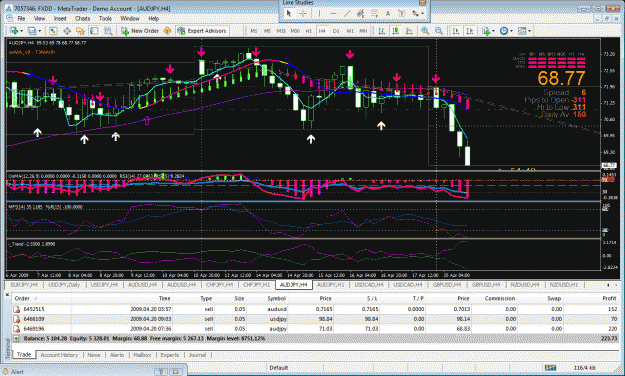Select the Trendline drawing tool
Screen dimensions: 625x376
click(x=347, y=14)
